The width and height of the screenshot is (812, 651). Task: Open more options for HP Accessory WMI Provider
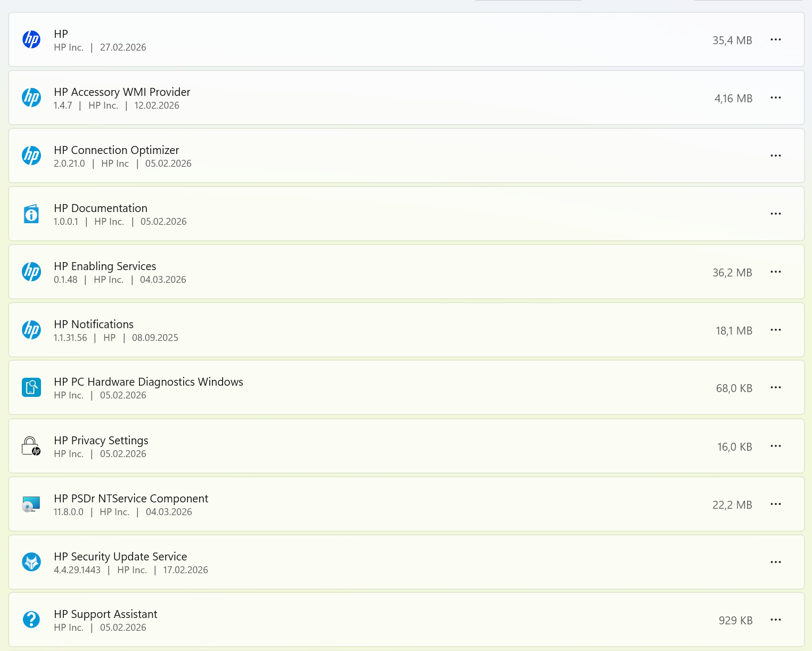pos(776,97)
